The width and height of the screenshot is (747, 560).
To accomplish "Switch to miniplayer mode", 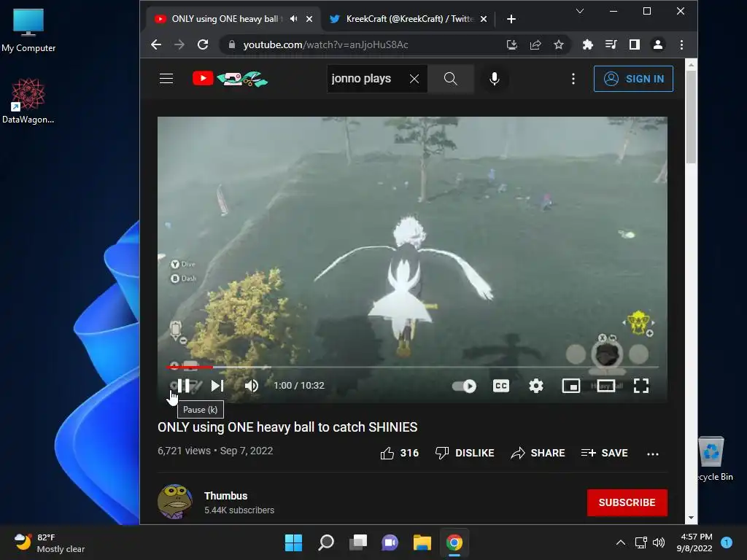I will [570, 386].
